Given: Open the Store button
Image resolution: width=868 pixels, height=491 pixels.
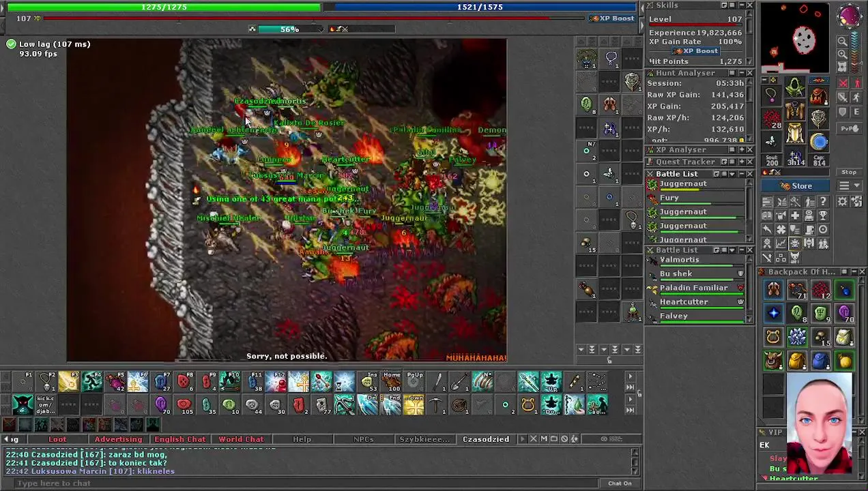Looking at the screenshot, I should [795, 186].
